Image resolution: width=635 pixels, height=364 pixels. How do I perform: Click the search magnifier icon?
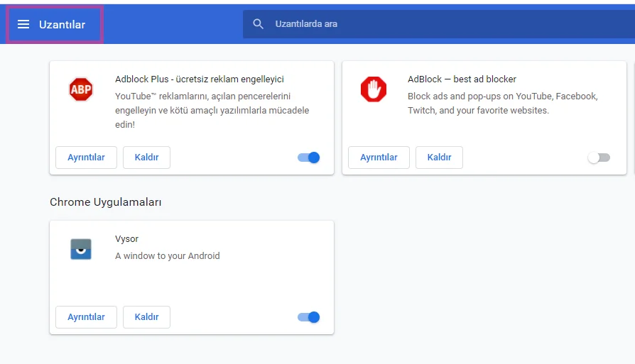click(259, 24)
